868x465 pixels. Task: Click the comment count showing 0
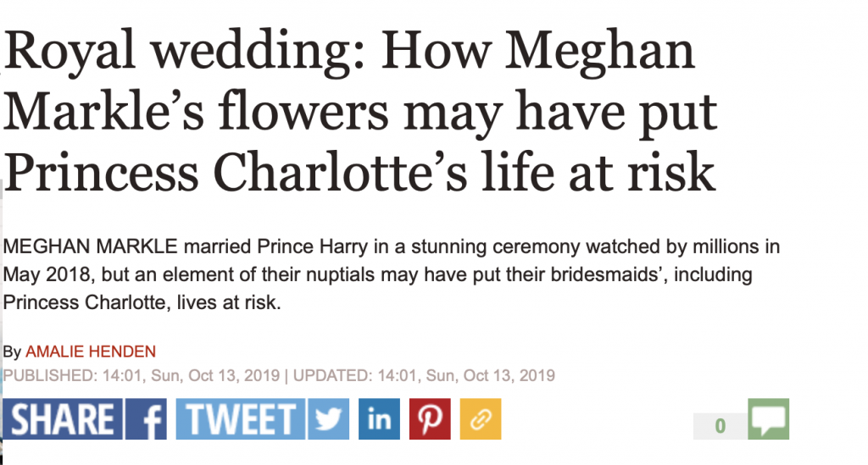721,426
